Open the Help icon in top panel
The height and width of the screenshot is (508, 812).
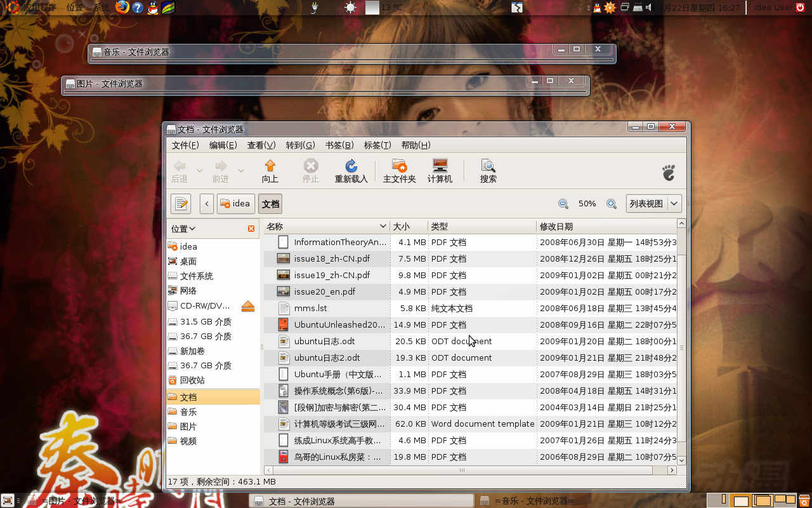(138, 8)
